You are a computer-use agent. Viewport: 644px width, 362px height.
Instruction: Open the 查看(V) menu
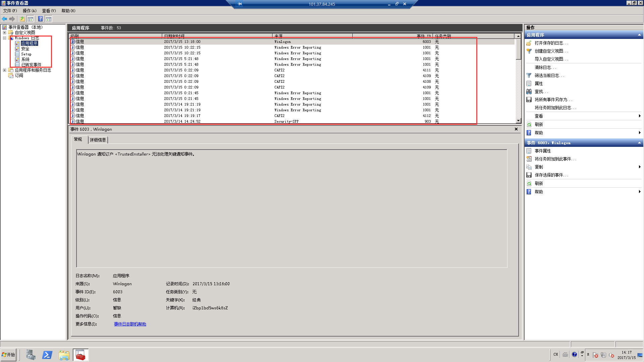(49, 11)
